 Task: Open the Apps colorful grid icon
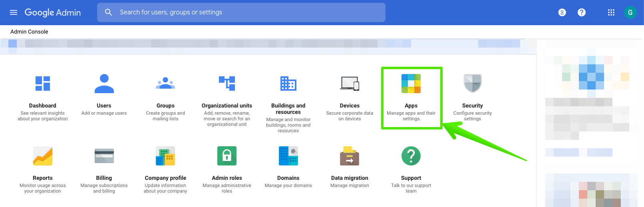click(411, 84)
